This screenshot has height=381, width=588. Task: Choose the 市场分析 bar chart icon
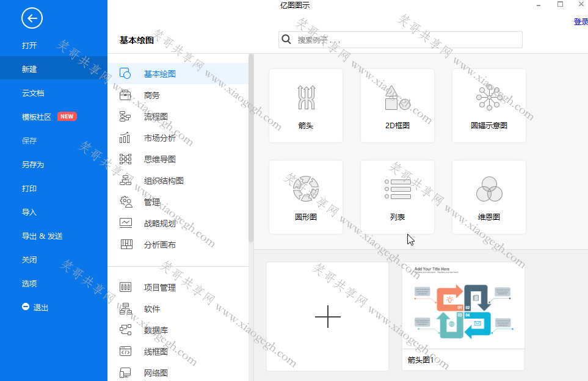pos(125,137)
